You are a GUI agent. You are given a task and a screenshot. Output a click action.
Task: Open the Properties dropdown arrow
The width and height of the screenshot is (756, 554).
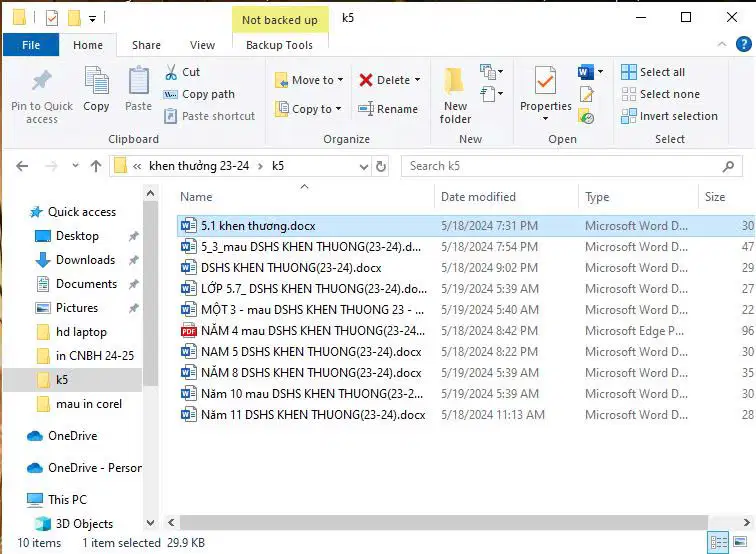coord(545,119)
